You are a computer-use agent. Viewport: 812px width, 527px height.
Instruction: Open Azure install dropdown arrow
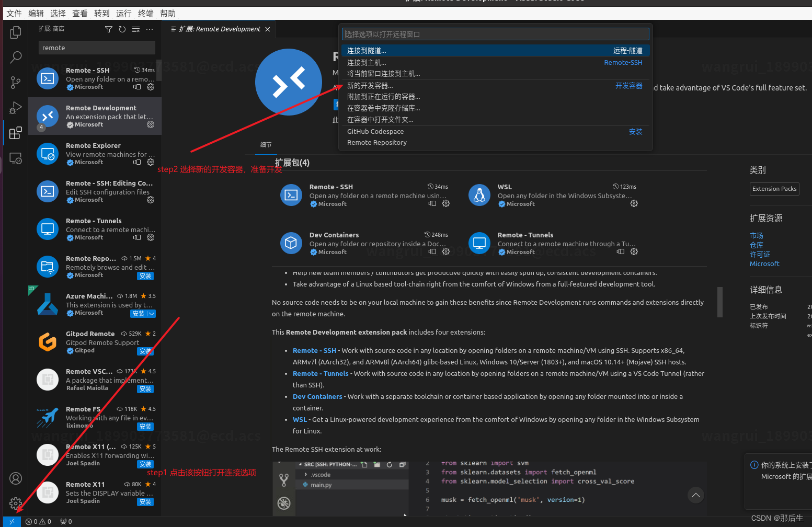(152, 314)
